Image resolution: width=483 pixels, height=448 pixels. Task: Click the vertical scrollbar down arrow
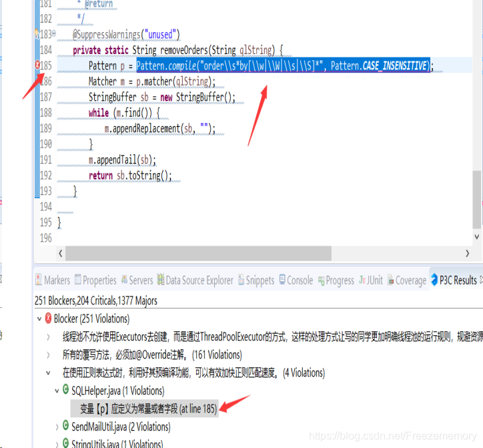click(477, 236)
